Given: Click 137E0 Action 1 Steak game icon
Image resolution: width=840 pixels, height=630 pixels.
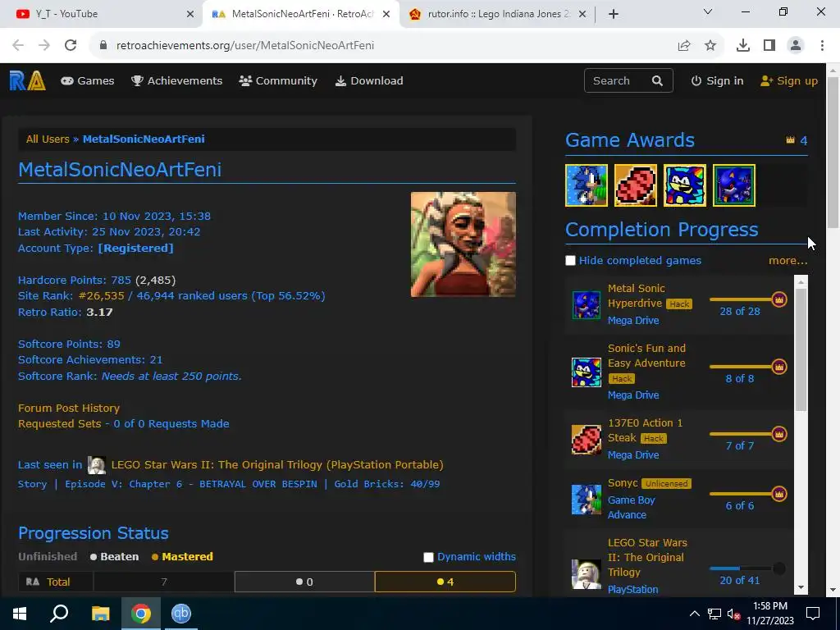Looking at the screenshot, I should [586, 440].
